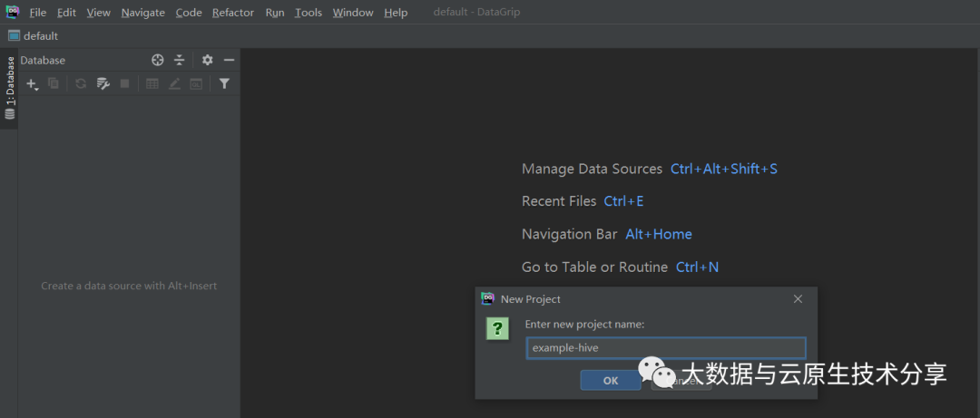Image resolution: width=980 pixels, height=418 pixels.
Task: Click the table editor grid icon
Action: pos(152,83)
